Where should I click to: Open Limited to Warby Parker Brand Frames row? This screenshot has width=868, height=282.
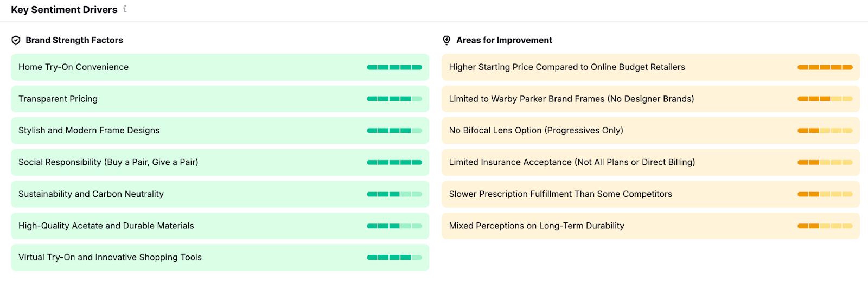pyautogui.click(x=571, y=99)
